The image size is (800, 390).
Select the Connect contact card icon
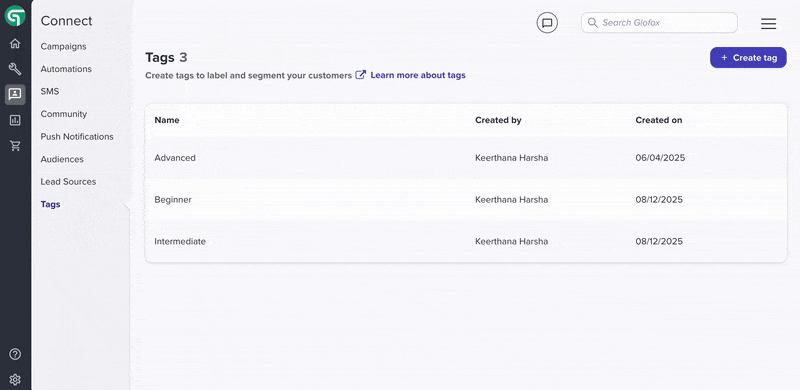(x=15, y=94)
